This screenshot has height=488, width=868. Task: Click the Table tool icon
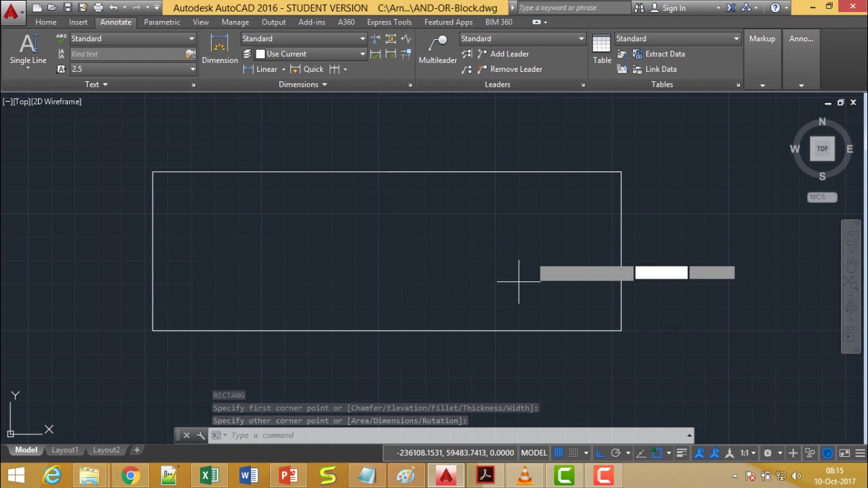pyautogui.click(x=601, y=49)
